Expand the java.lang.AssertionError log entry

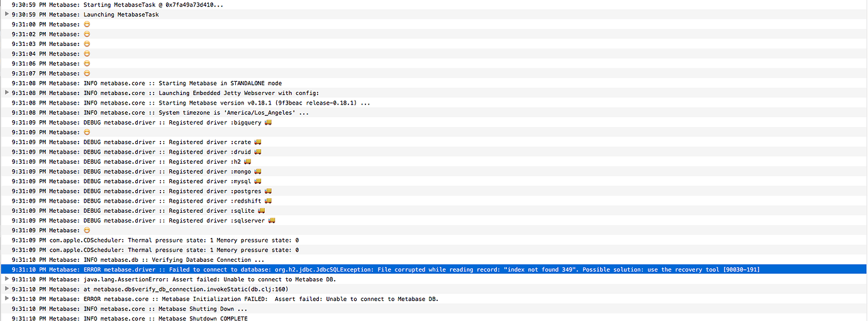click(7, 279)
